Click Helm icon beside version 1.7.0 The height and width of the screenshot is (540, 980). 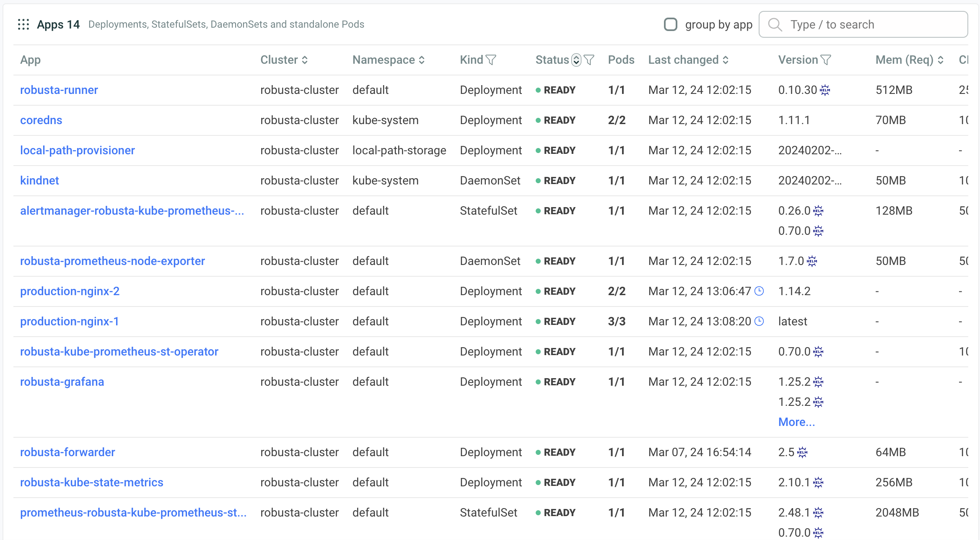pos(812,261)
